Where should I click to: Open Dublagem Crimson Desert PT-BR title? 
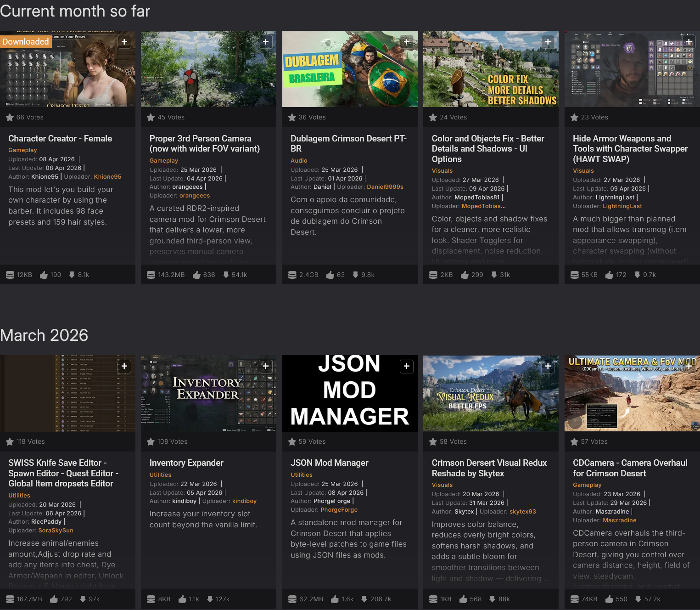[349, 143]
